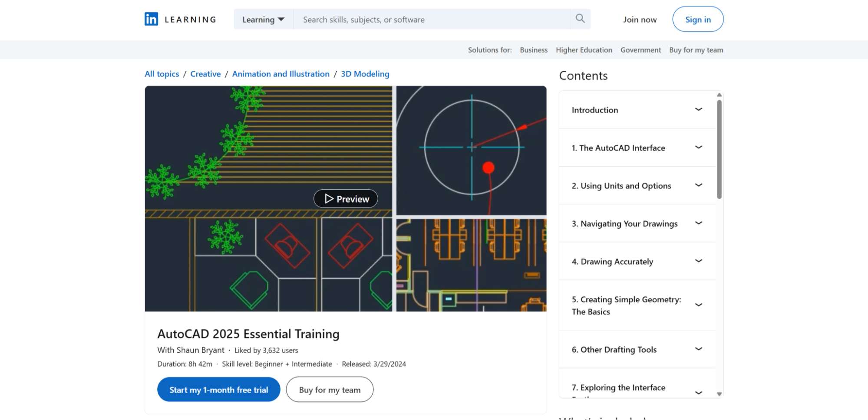Click the Contents heading
Screen dimensions: 868x420
[583, 75]
